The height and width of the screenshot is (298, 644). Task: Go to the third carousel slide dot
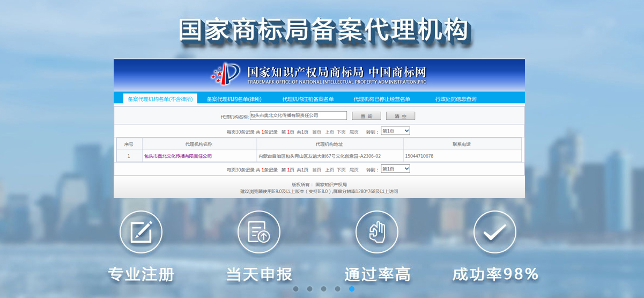(323, 289)
